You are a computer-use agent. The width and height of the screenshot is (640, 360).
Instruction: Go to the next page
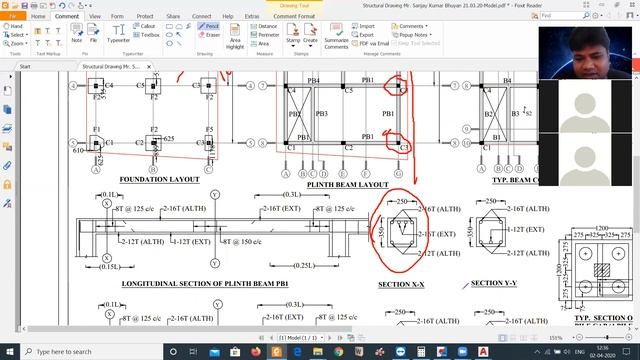click(330, 338)
